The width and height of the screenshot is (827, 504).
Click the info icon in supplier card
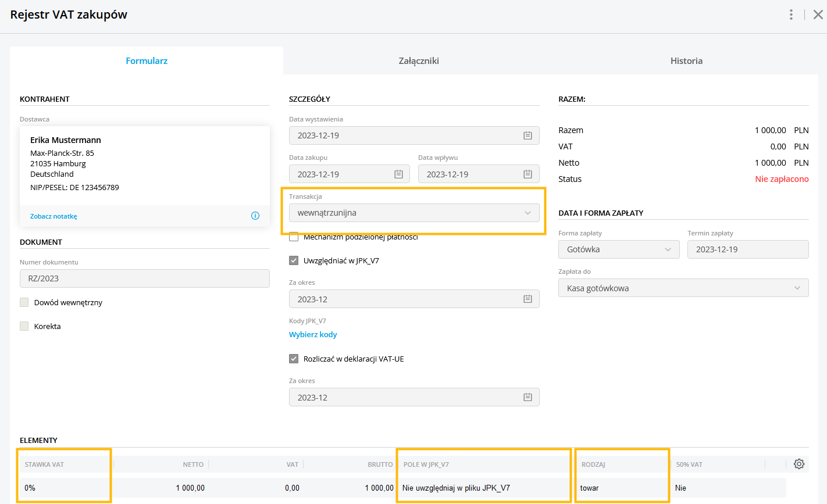click(x=255, y=216)
